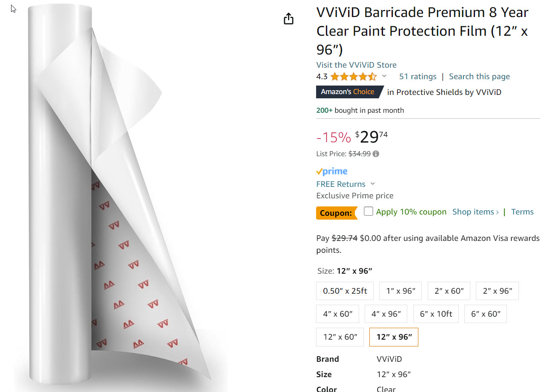This screenshot has height=392, width=547.
Task: Choose the 12″ x 60″ size
Action: (x=340, y=337)
